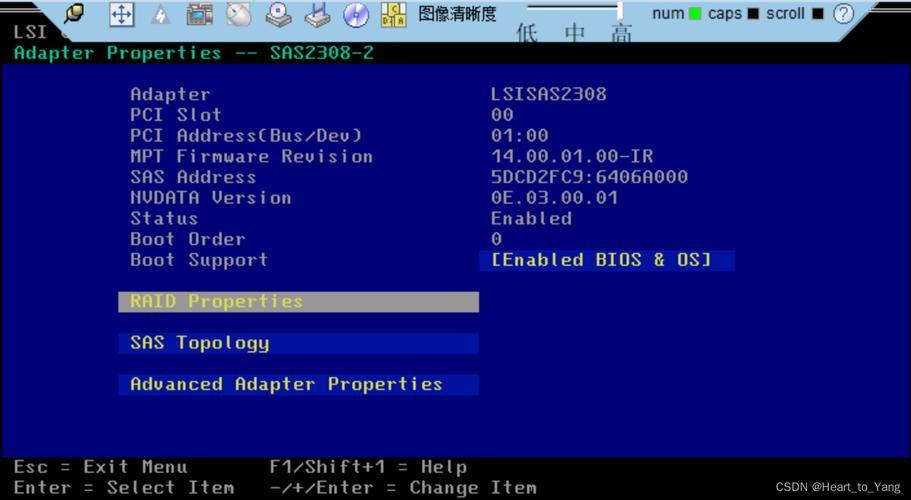Click the purple disc image icon
The image size is (911, 500).
tap(356, 14)
